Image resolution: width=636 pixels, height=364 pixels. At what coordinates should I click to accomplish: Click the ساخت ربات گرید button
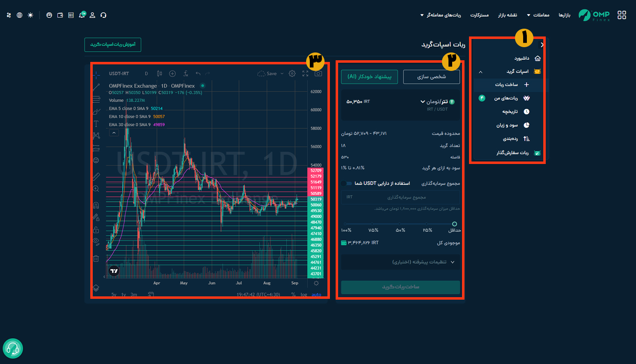point(400,287)
